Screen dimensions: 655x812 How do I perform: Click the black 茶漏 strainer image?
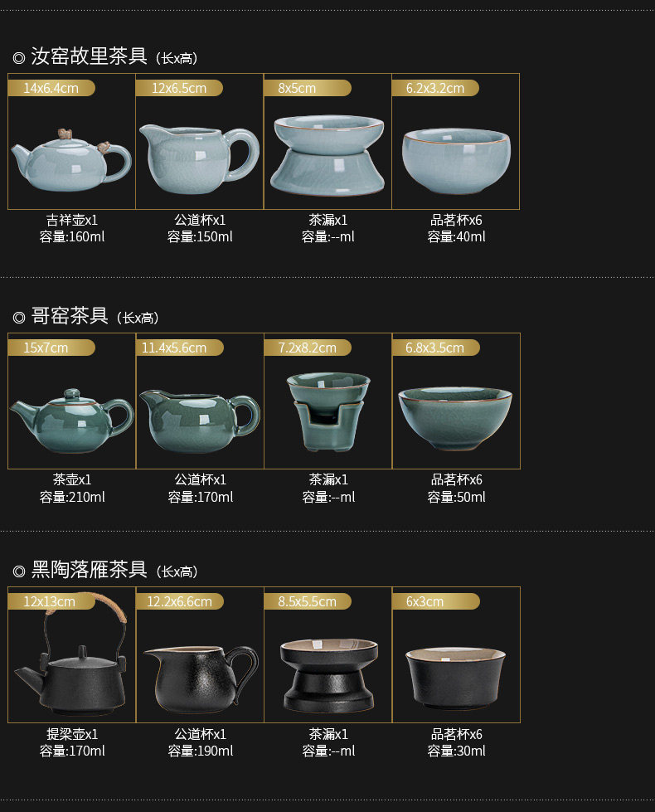pos(329,675)
